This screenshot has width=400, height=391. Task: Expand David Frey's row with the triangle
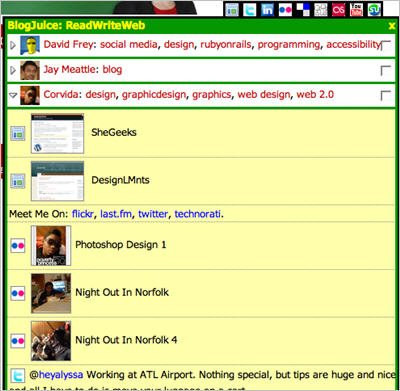point(13,45)
